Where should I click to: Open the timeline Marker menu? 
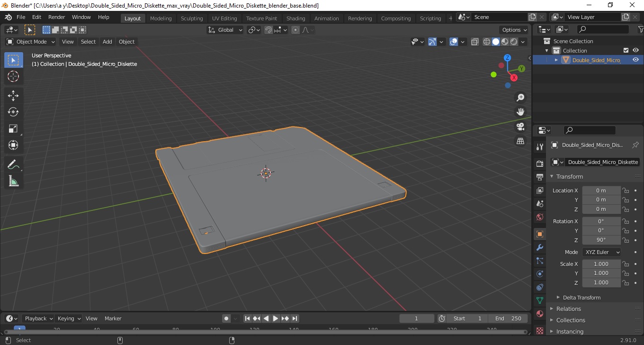[113, 318]
